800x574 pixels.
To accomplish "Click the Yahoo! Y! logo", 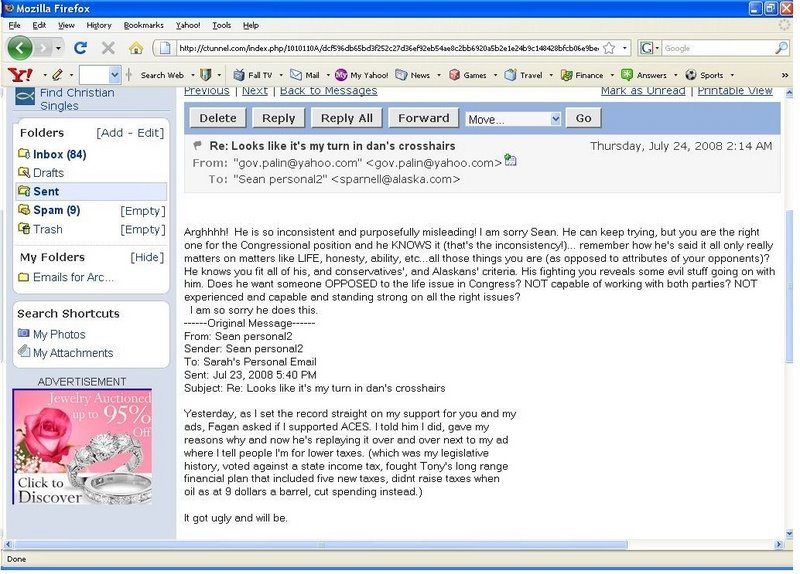I will pyautogui.click(x=20, y=75).
